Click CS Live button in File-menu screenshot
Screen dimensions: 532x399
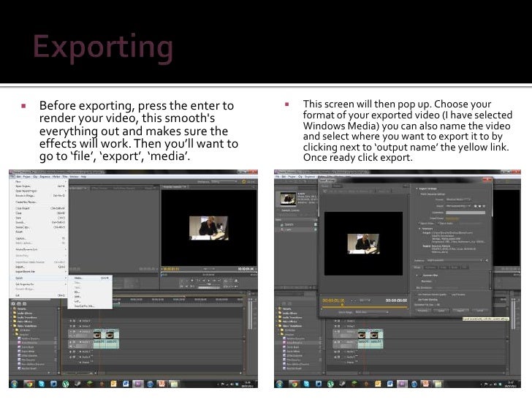248,182
